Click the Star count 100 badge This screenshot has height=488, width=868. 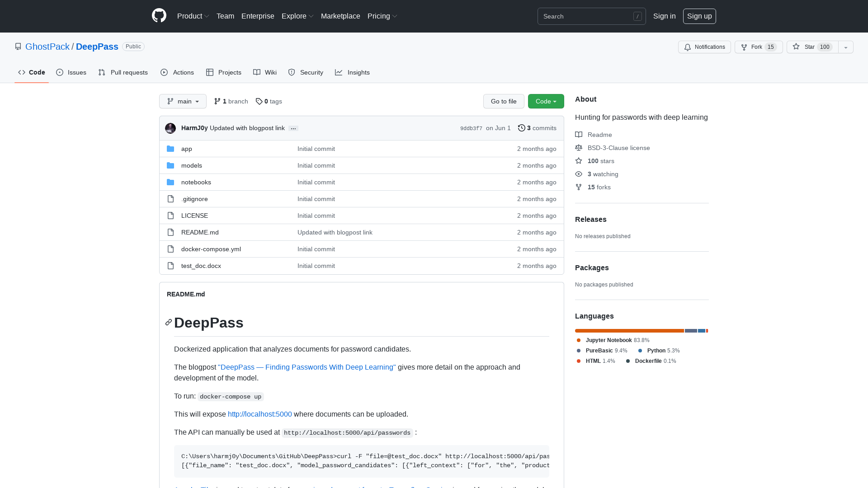click(825, 47)
